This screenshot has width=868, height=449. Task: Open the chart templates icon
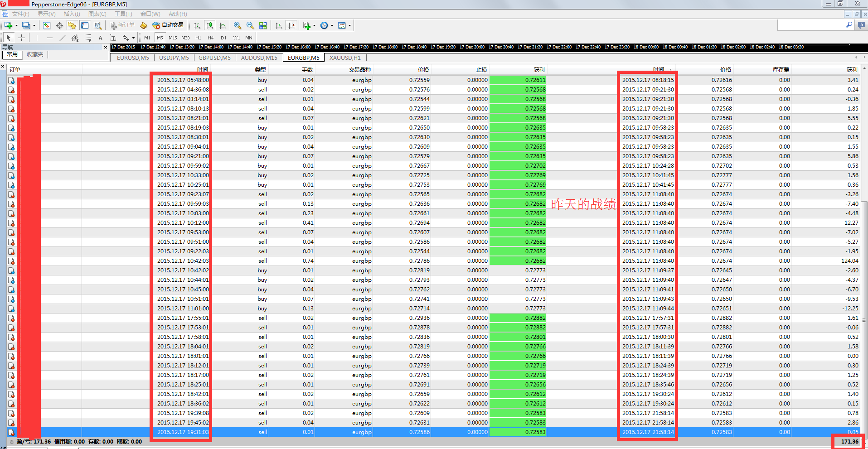pyautogui.click(x=342, y=25)
